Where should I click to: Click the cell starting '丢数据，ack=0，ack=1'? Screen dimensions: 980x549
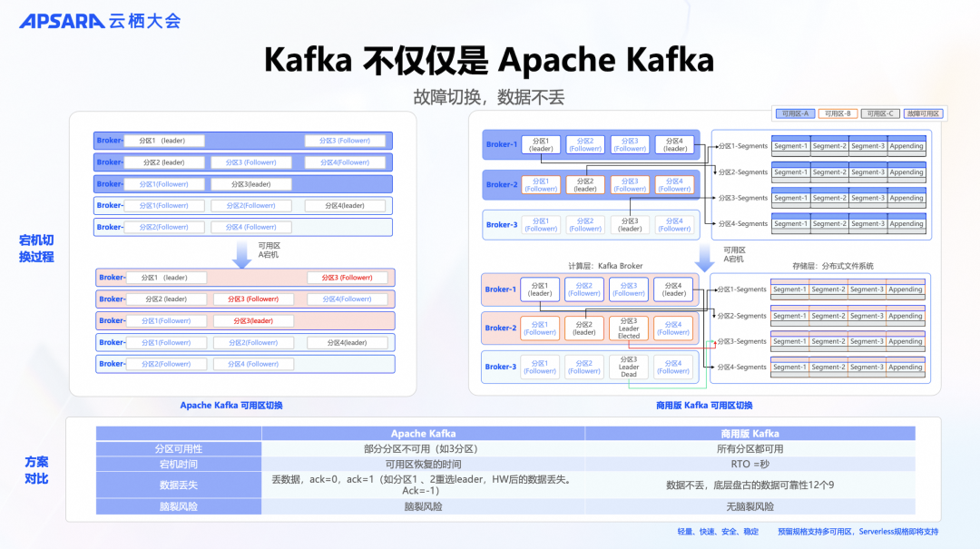(x=423, y=485)
